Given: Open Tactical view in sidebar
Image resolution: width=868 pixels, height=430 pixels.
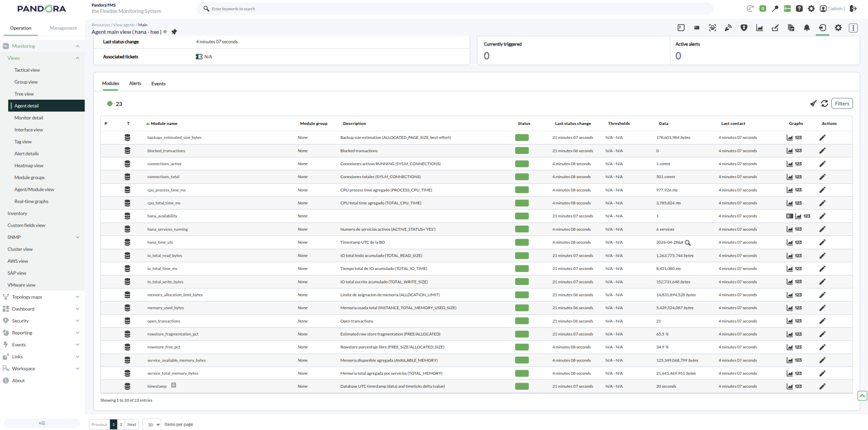Looking at the screenshot, I should (27, 70).
